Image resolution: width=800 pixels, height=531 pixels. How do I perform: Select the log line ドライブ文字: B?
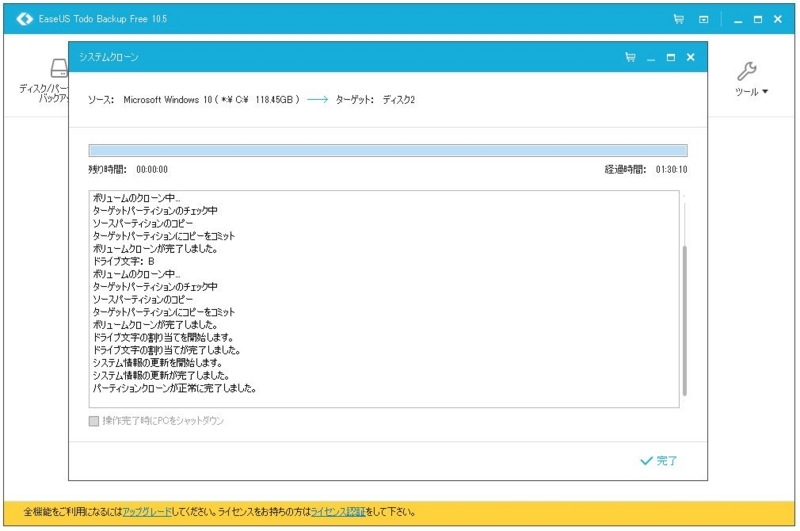pos(123,262)
